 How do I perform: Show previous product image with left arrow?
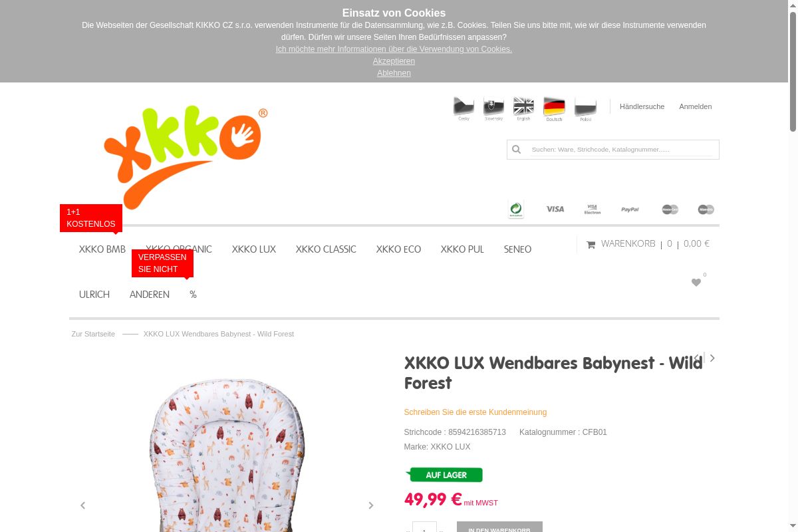click(83, 505)
